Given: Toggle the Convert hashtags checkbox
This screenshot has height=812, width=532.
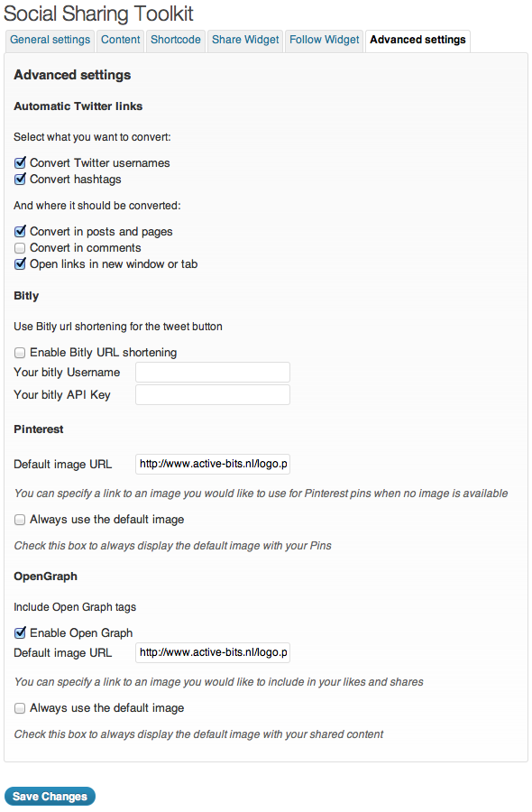Looking at the screenshot, I should coord(20,180).
